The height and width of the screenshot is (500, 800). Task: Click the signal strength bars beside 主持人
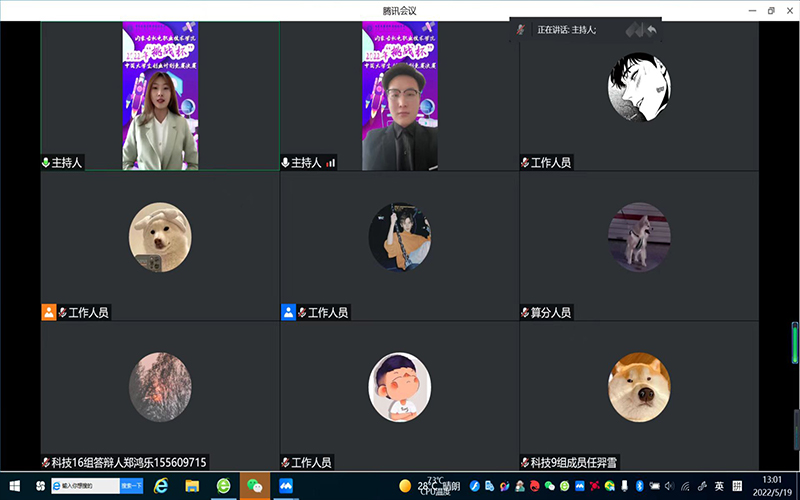330,162
